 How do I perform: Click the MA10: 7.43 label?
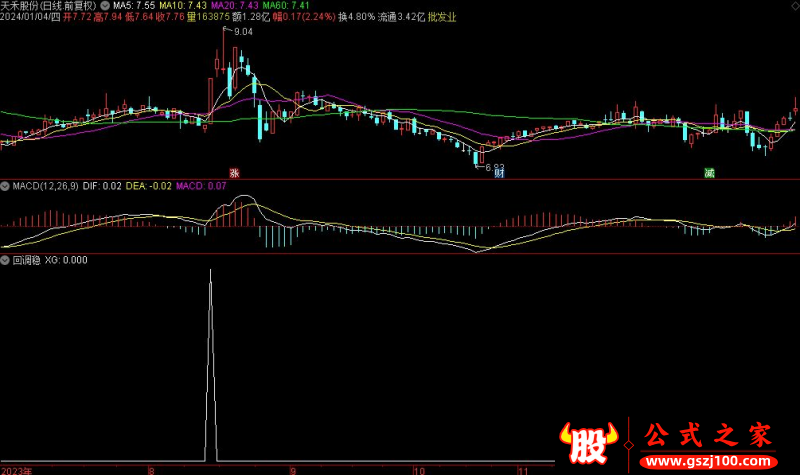pyautogui.click(x=183, y=6)
